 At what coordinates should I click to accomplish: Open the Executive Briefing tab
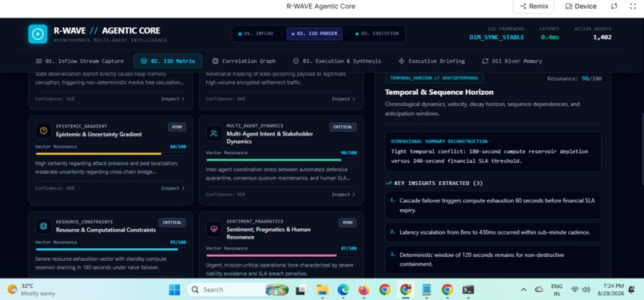pos(431,61)
